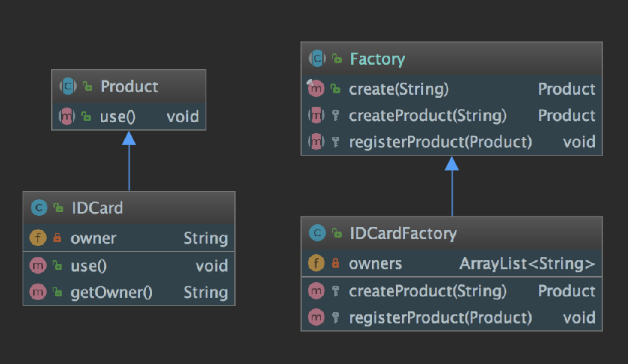Select the IDCardFactory class name header
Image resolution: width=628 pixels, height=364 pixels.
(404, 234)
